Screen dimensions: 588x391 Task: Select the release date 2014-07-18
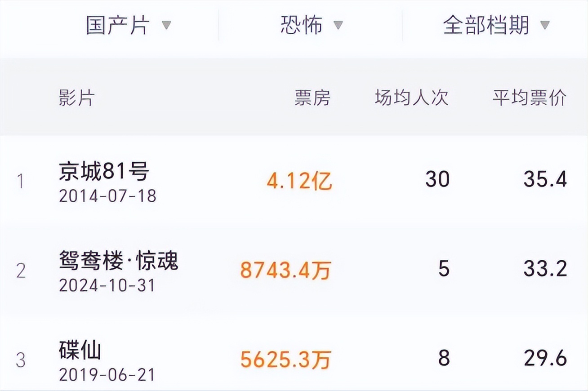107,196
